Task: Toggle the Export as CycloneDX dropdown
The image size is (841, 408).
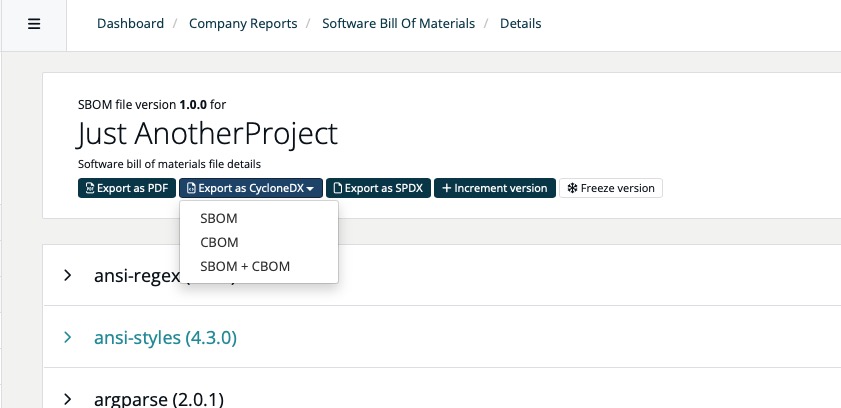Action: 251,188
